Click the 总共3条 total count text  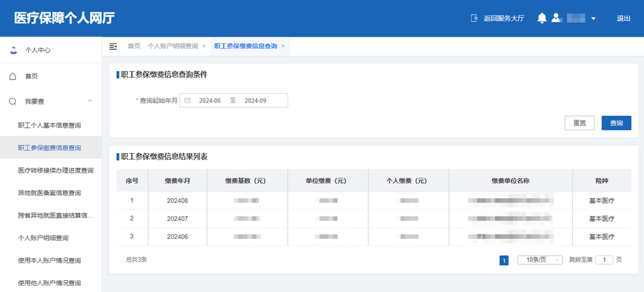pyautogui.click(x=136, y=259)
